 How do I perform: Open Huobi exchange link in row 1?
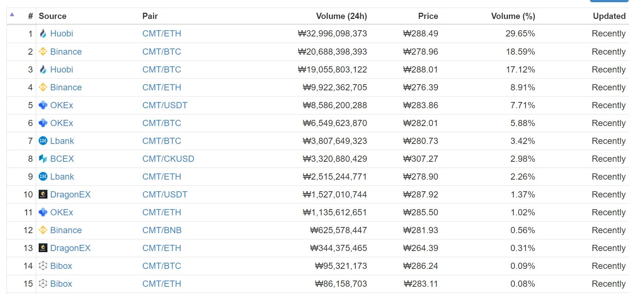tap(62, 34)
